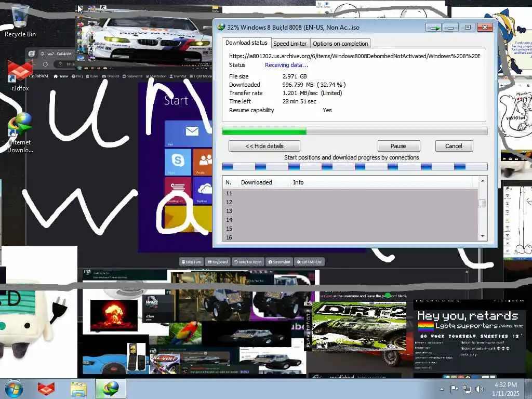Open the taskbar clock showing 4:32 PM
The height and width of the screenshot is (399, 532).
point(506,389)
